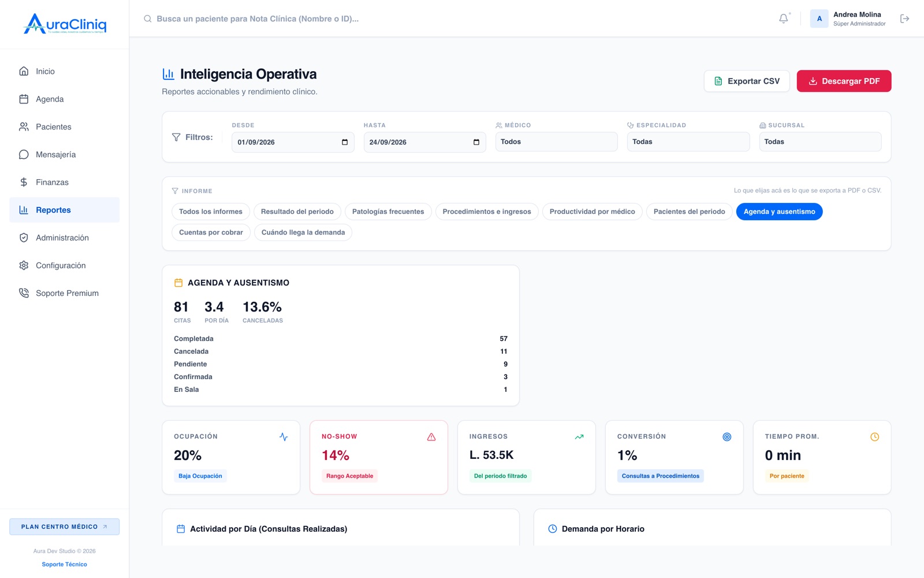Select the Todos los informes report chip
The height and width of the screenshot is (578, 924).
click(x=211, y=212)
